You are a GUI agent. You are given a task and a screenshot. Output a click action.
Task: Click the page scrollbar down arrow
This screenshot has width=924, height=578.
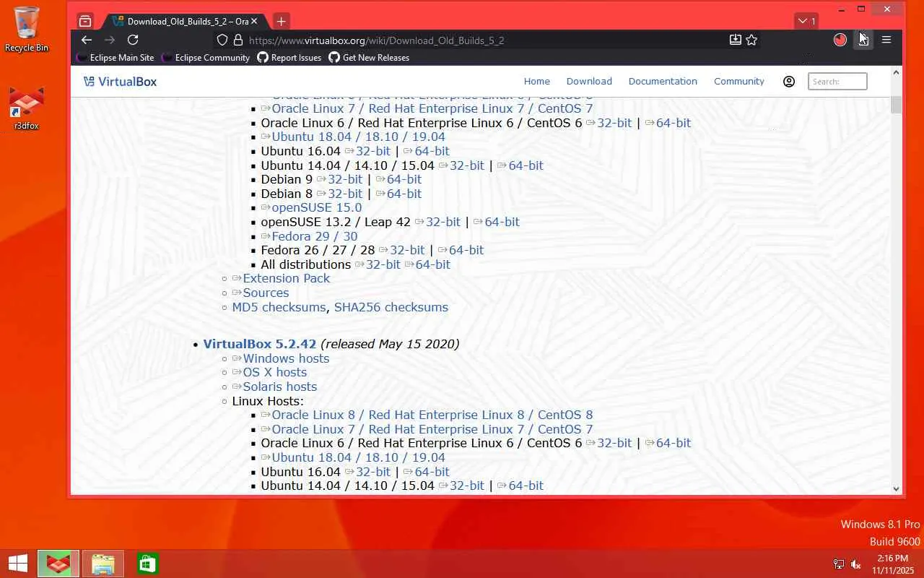click(897, 489)
